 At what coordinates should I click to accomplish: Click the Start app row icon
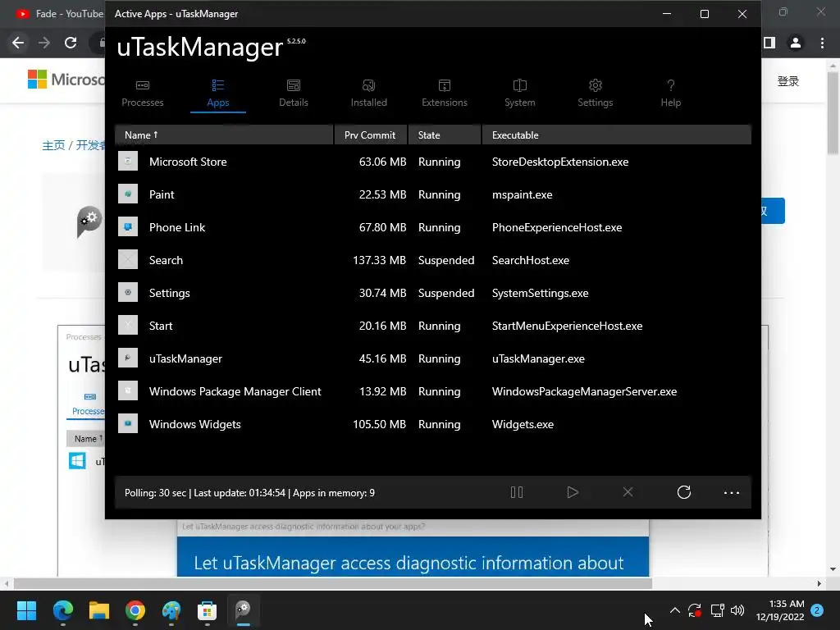click(128, 325)
